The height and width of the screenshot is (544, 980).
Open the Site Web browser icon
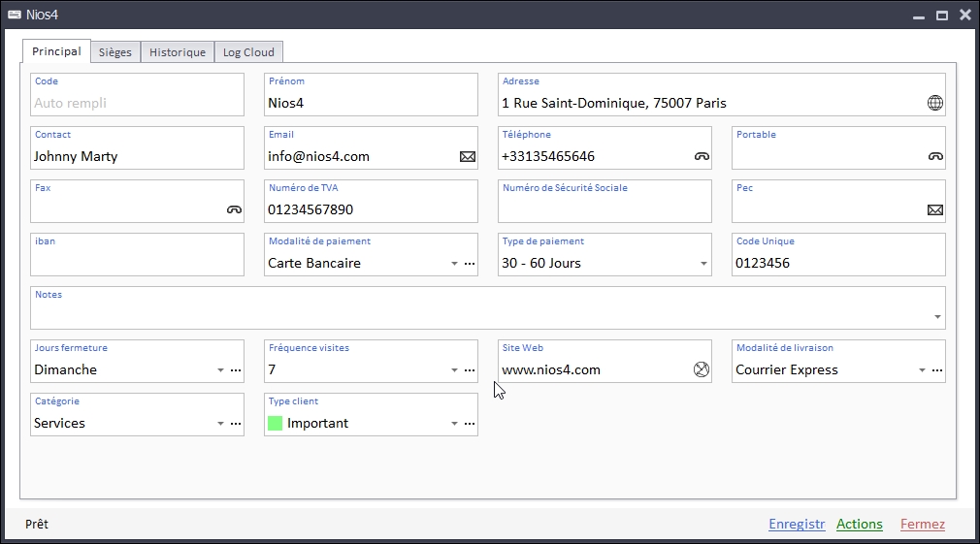702,369
